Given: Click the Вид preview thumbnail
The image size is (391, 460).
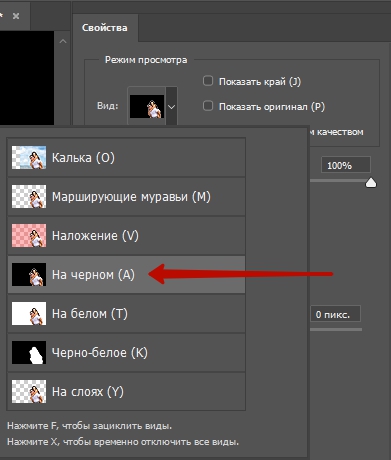Looking at the screenshot, I should click(x=147, y=107).
